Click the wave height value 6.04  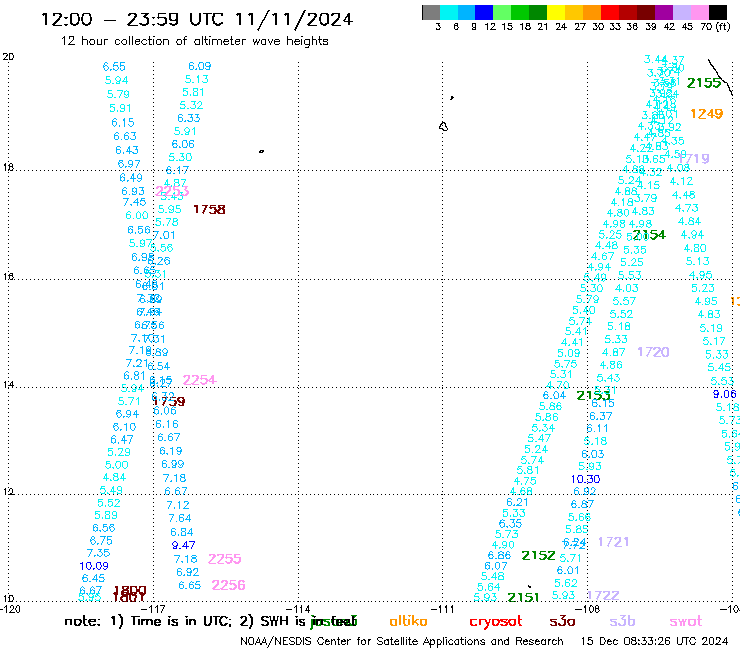(554, 395)
